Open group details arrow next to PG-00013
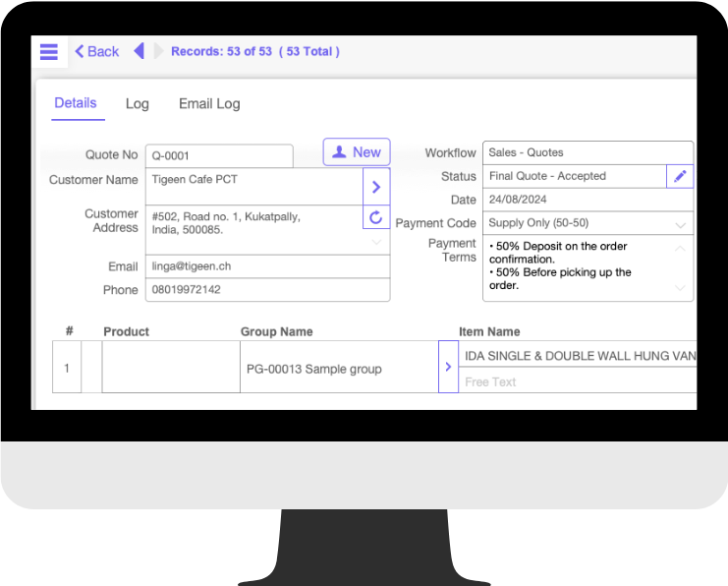 point(448,367)
